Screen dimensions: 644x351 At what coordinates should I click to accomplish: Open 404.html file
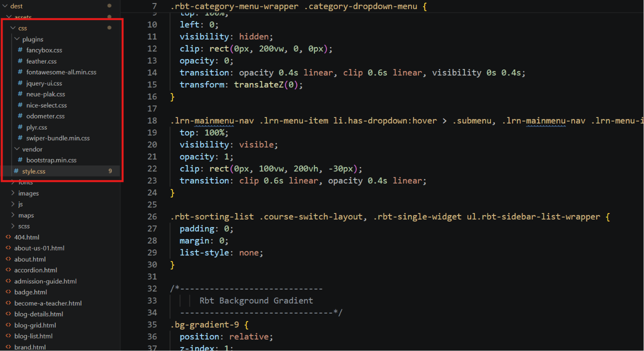click(26, 237)
